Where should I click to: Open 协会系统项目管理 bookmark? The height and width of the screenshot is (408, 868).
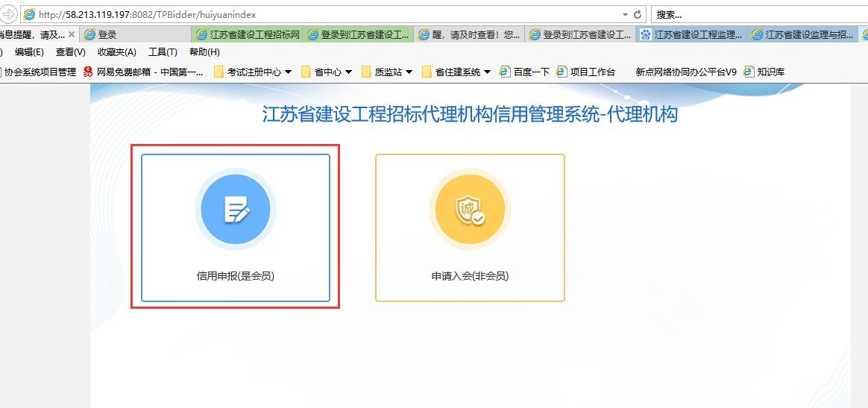point(38,72)
